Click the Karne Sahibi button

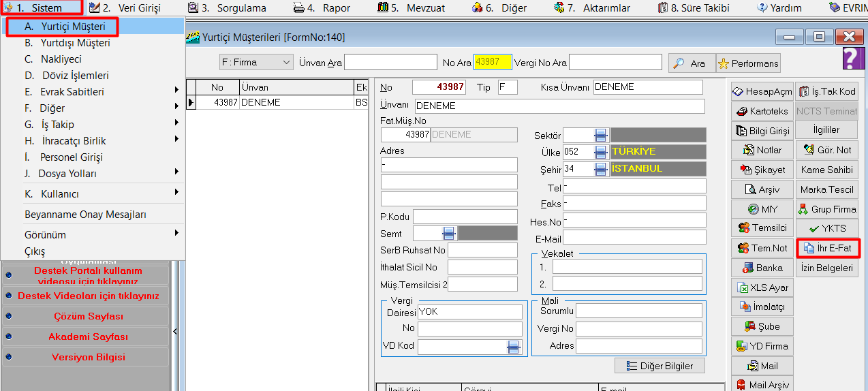coord(827,170)
